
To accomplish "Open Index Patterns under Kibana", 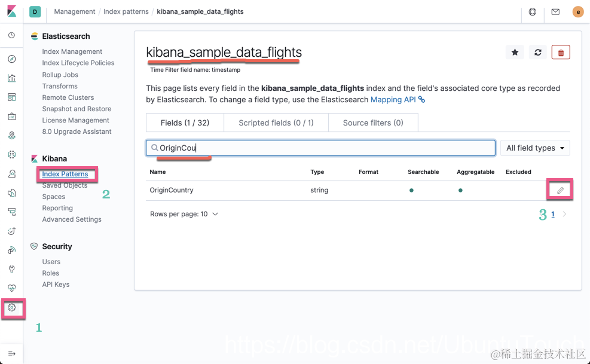I will (65, 174).
